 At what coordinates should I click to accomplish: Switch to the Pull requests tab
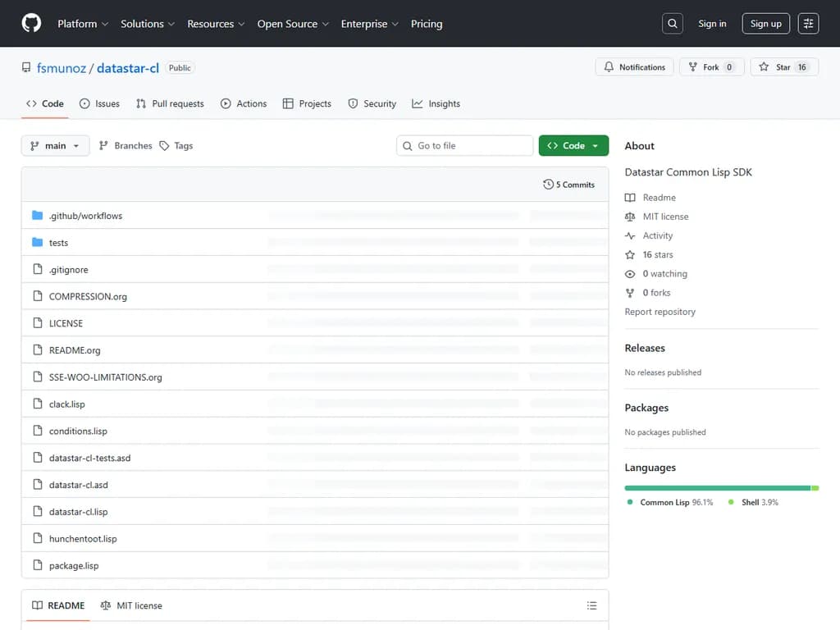170,103
